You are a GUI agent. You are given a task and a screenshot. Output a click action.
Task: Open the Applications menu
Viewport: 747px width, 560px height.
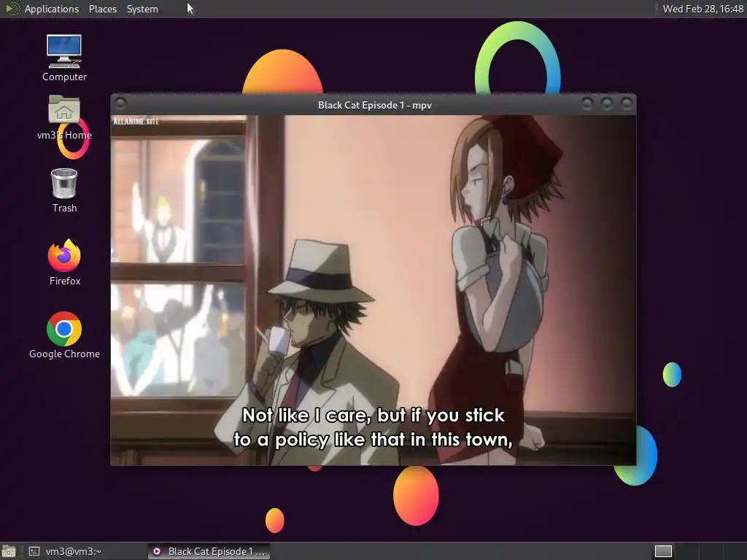point(52,9)
